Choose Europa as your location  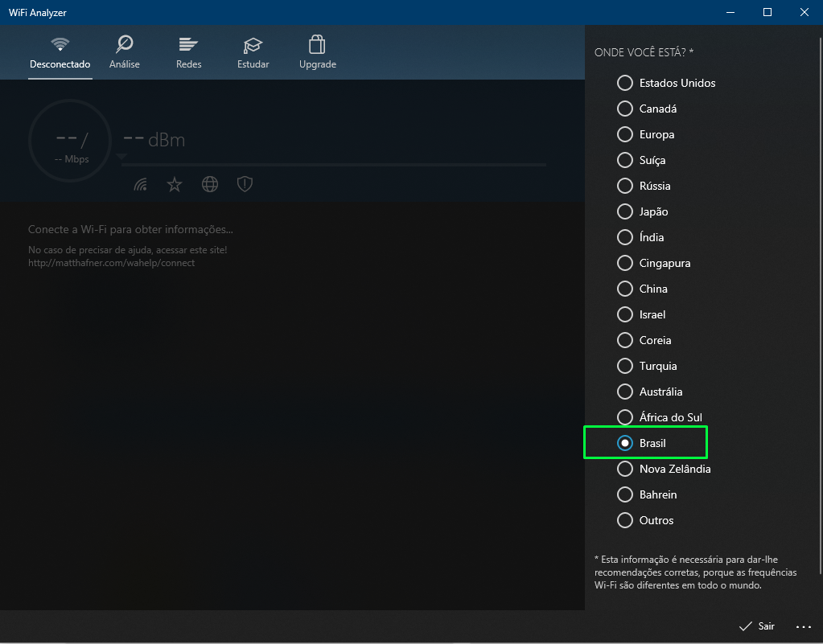[x=625, y=134]
